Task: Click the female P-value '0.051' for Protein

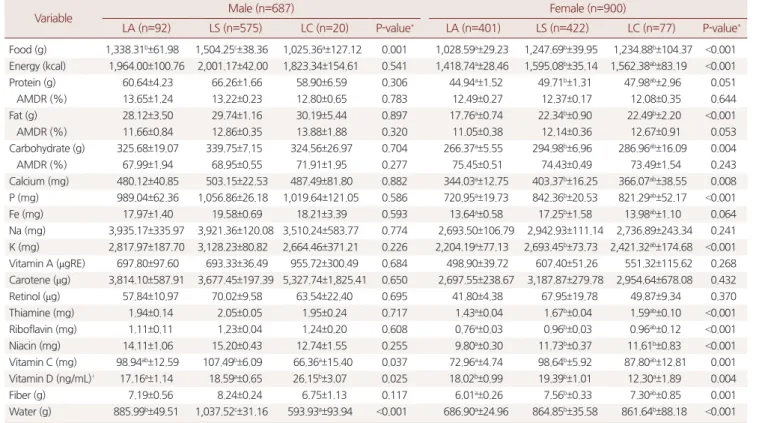Action: click(723, 83)
